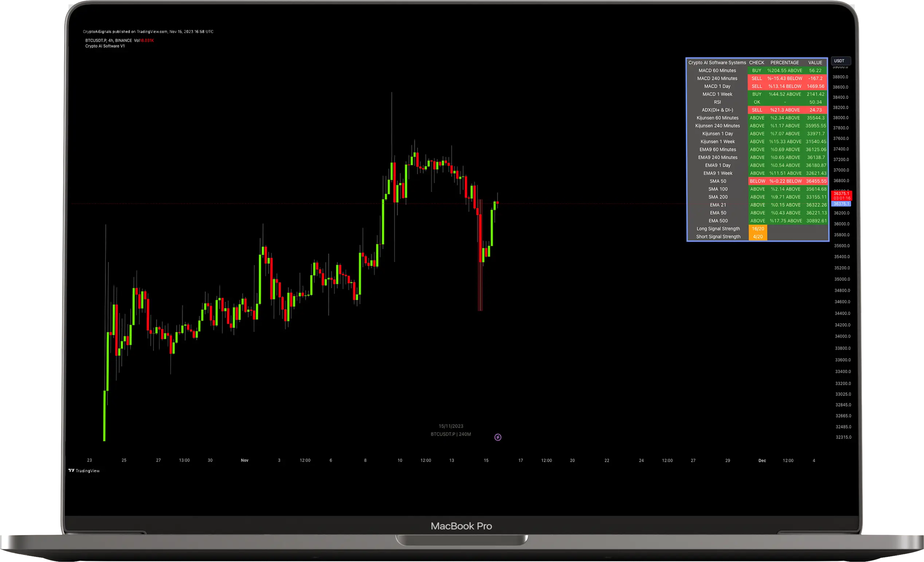This screenshot has width=924, height=562.
Task: Click the VALUE column header
Action: click(x=815, y=63)
